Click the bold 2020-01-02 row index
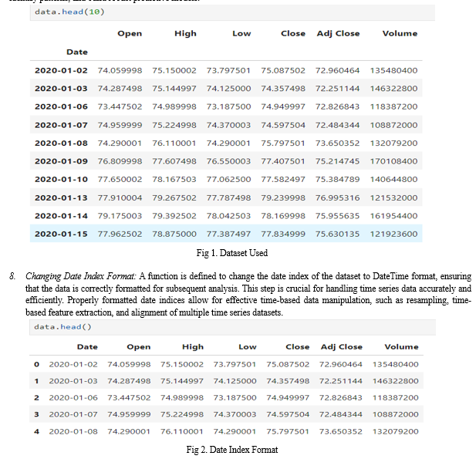 pyautogui.click(x=61, y=70)
